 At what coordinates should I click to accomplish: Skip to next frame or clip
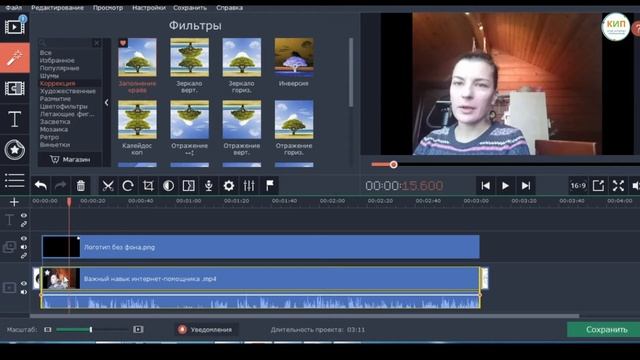pos(526,186)
